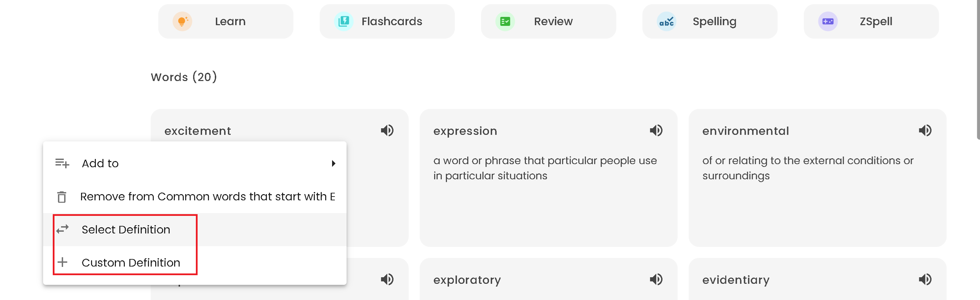Viewport: 980px width, 300px height.
Task: Play pronunciation of "evidentiary"
Action: pyautogui.click(x=925, y=279)
